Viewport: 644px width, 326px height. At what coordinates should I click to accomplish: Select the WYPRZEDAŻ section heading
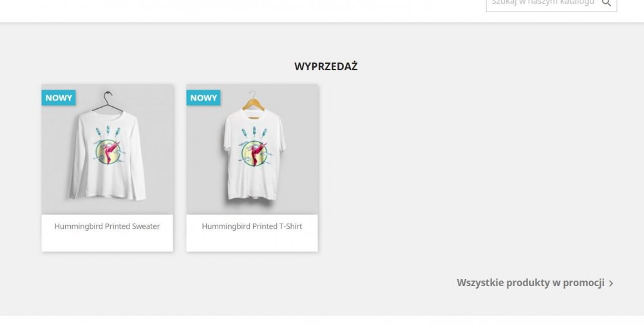coord(326,66)
